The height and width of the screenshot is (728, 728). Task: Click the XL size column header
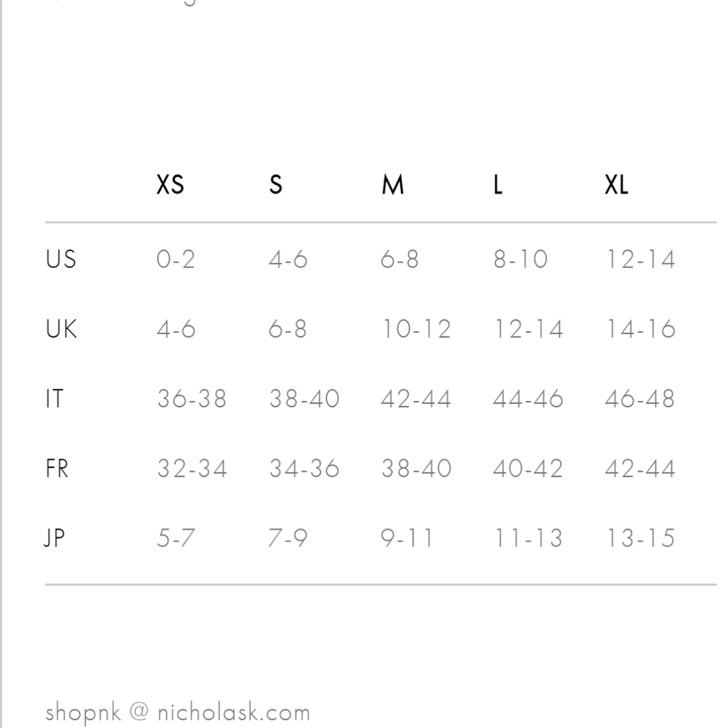point(616,186)
